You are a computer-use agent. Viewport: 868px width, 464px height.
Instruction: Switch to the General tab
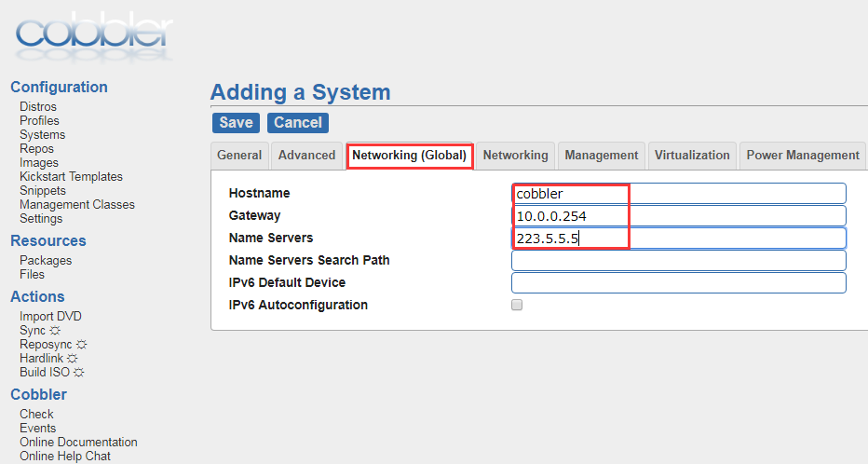[x=239, y=155]
